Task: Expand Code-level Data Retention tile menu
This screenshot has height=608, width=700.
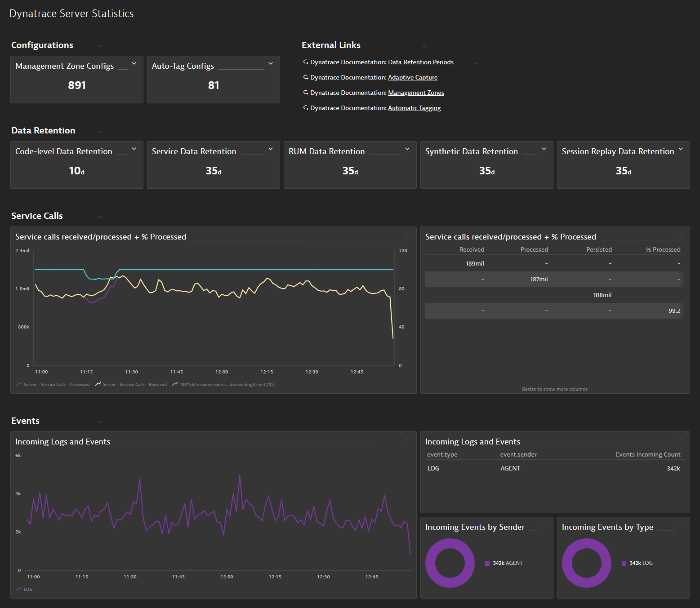Action: click(134, 149)
